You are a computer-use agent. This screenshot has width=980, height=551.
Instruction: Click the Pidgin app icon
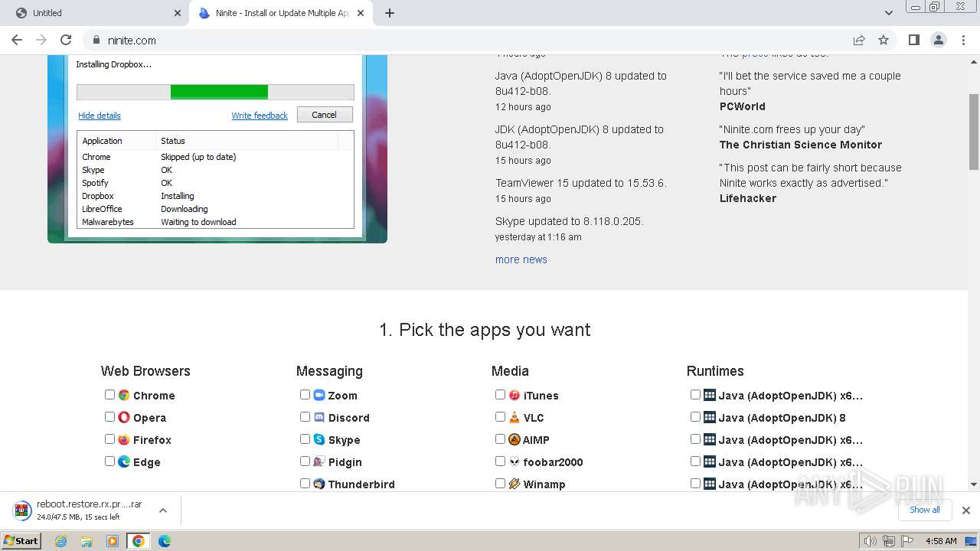tap(319, 462)
